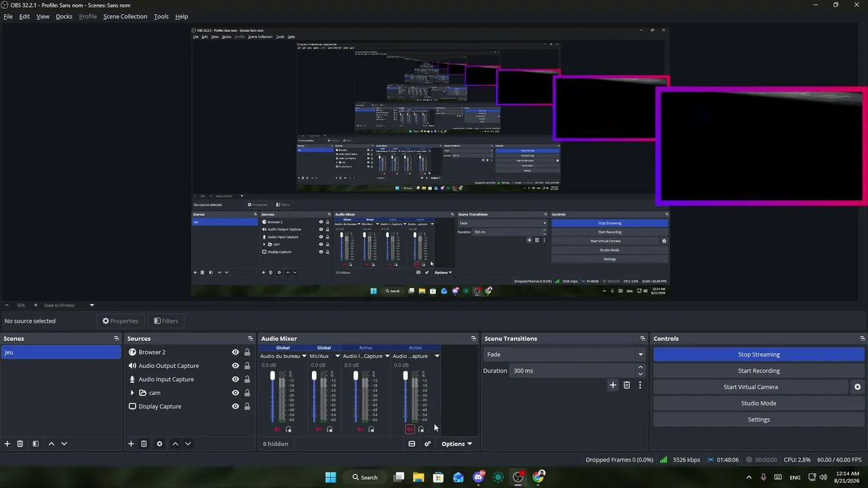Remove selected scene with trash icon

pos(20,444)
